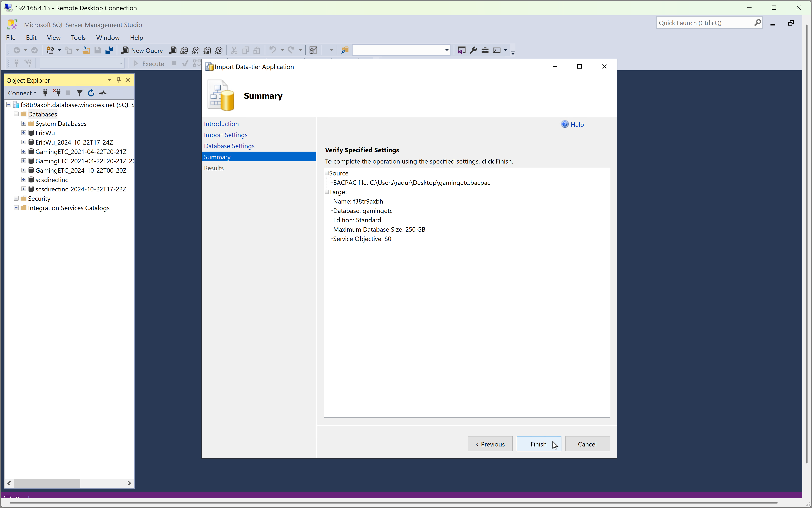Viewport: 812px width, 508px height.
Task: Collapse the Source section in summary tree
Action: pos(327,173)
